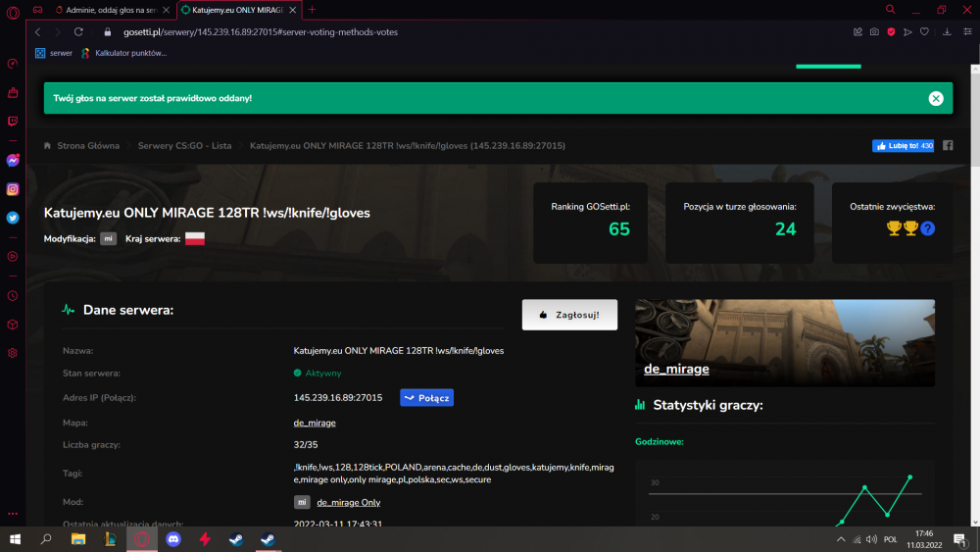Click the blue question mark trophy icon
Screen dimensions: 980x552
[927, 228]
